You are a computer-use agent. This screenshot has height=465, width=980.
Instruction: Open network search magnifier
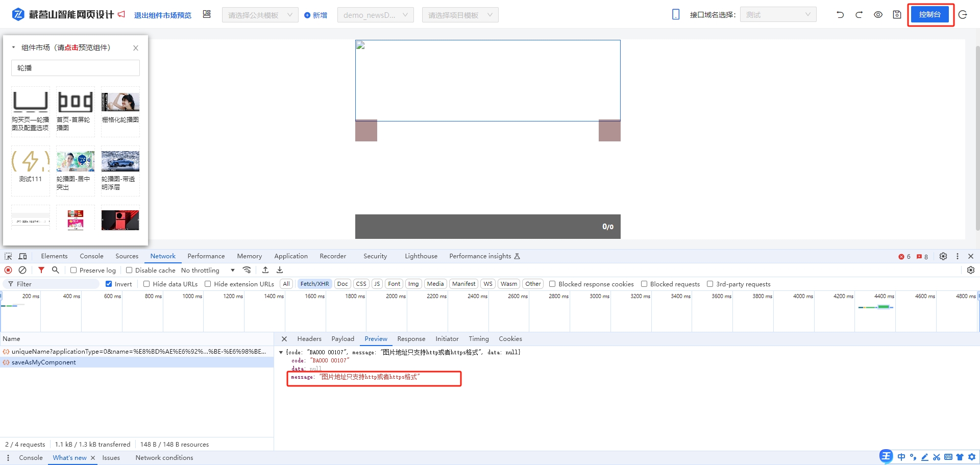(55, 270)
